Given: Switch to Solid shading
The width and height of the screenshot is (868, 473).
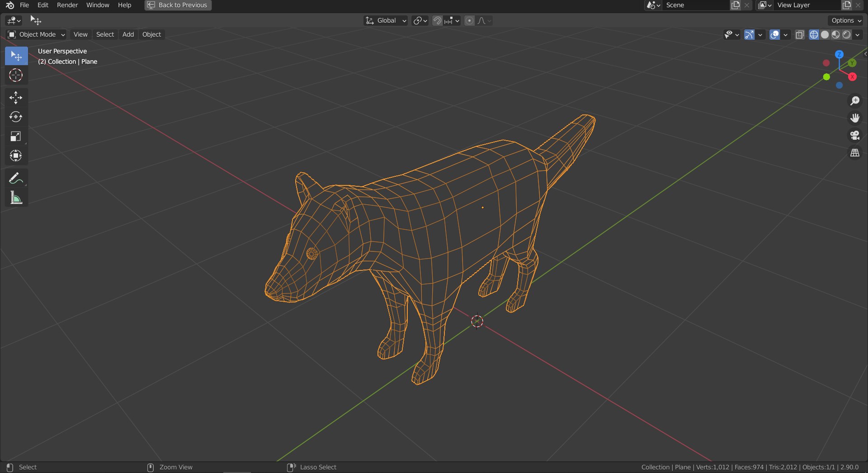Looking at the screenshot, I should click(825, 34).
